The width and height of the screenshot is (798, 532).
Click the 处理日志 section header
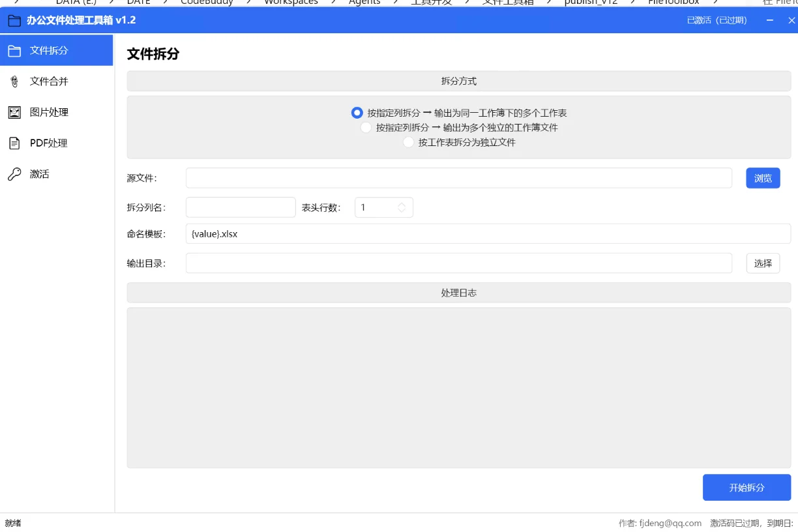pyautogui.click(x=459, y=293)
